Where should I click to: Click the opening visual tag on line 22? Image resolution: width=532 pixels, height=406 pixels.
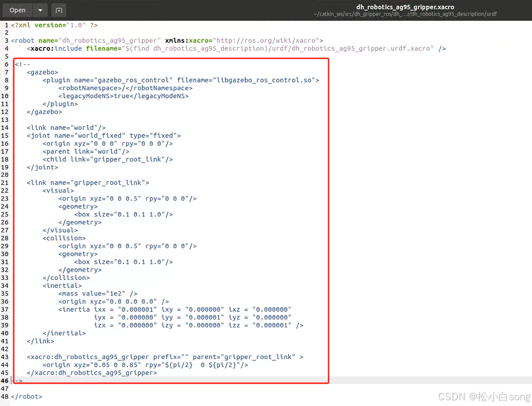[58, 191]
